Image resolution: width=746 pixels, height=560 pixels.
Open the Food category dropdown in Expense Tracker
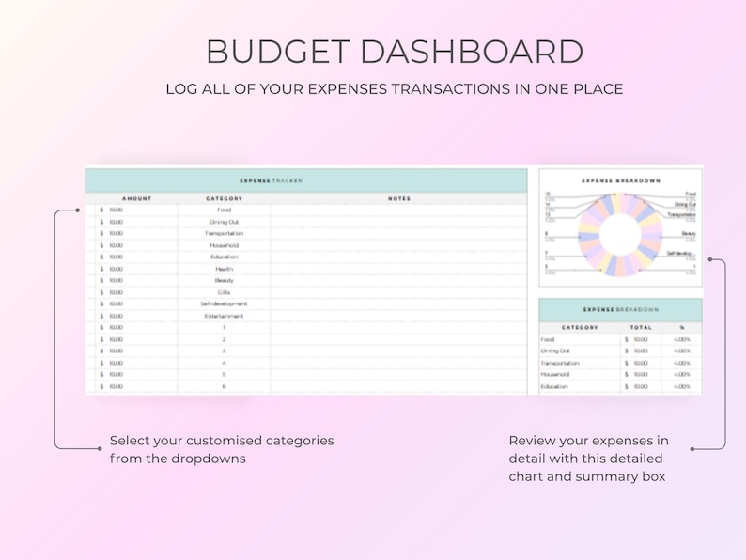click(x=225, y=210)
